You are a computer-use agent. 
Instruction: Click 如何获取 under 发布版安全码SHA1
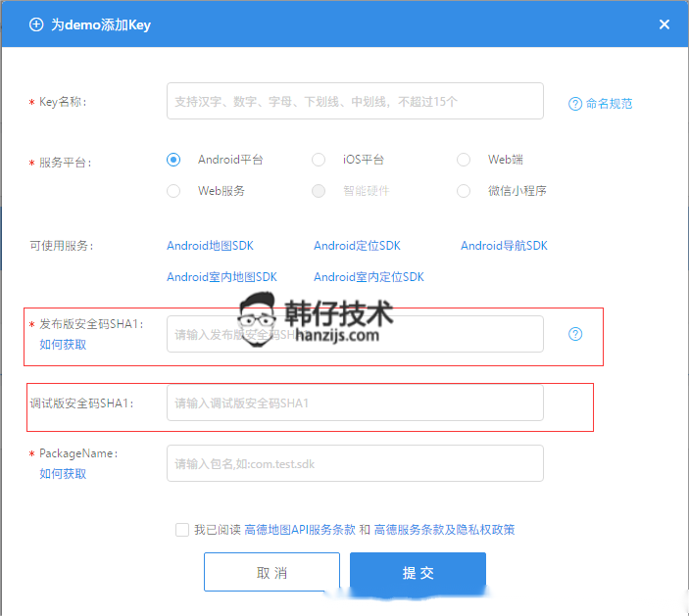pyautogui.click(x=63, y=345)
